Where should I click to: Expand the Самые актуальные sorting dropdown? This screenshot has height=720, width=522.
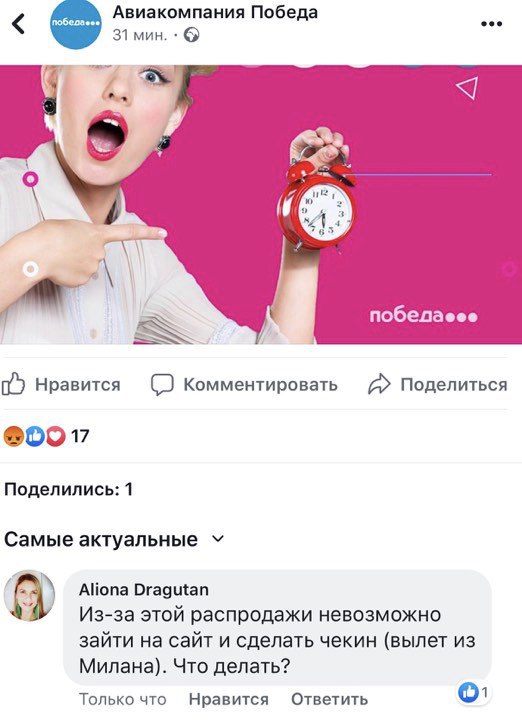[114, 539]
